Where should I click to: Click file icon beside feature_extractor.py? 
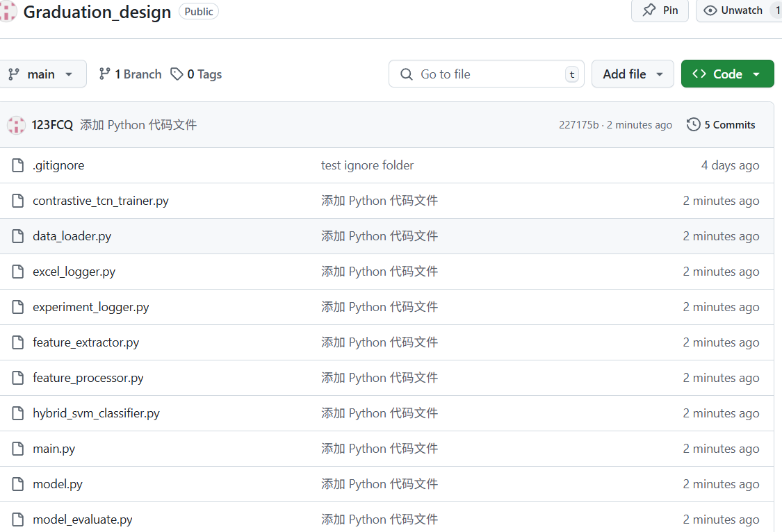[17, 342]
